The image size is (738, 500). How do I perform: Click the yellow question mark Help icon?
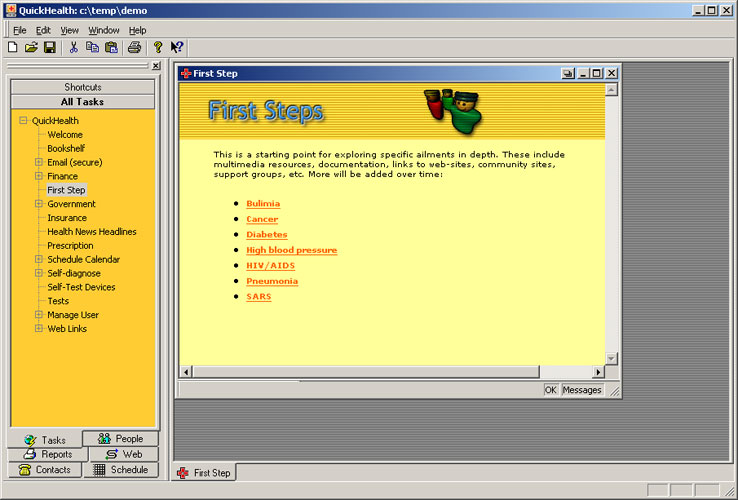pos(157,47)
